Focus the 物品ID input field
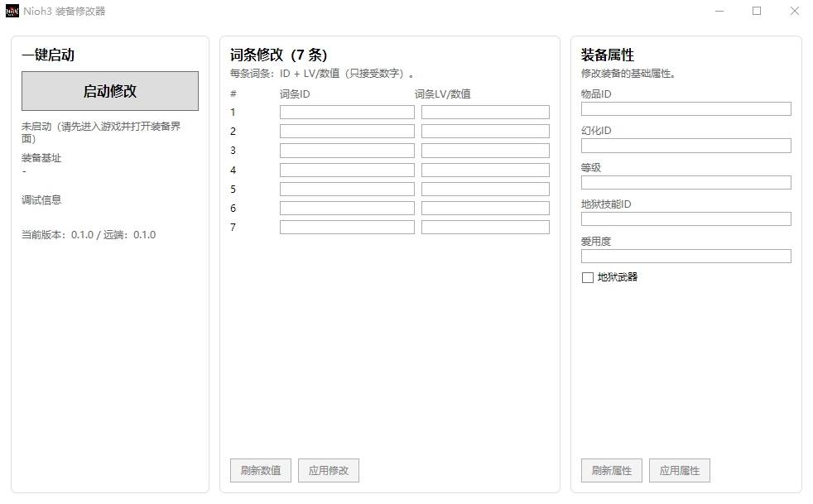 click(686, 109)
